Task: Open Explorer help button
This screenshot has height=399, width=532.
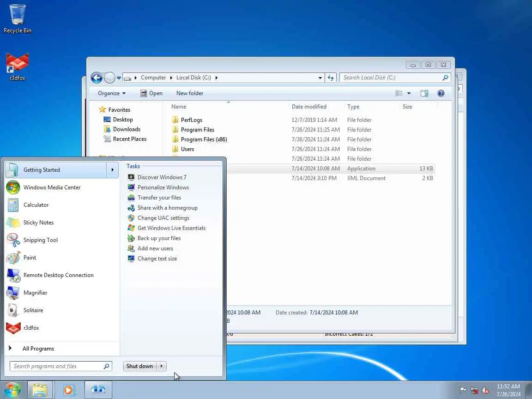Action: pyautogui.click(x=441, y=93)
